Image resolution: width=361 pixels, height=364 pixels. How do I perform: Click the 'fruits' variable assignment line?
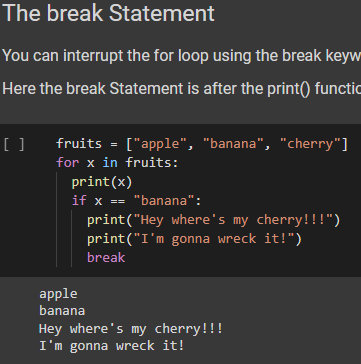(202, 144)
